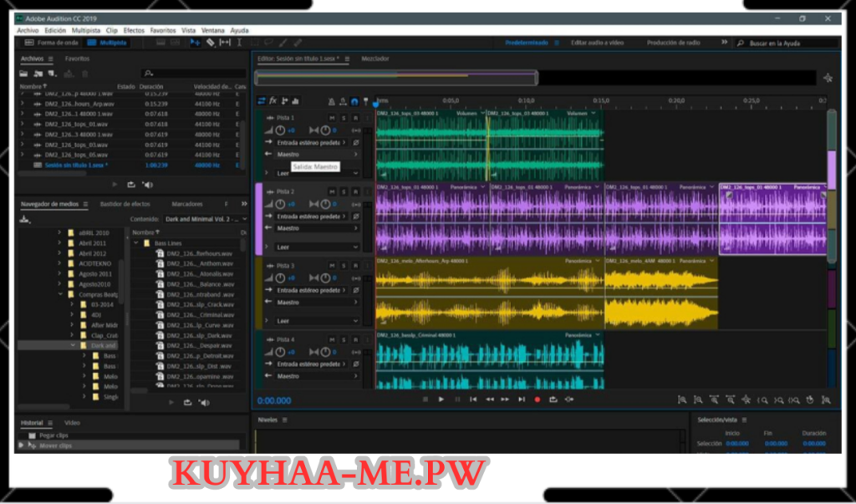Click the media browser shortcuts icon
Viewport: 856px width, 504px height.
coord(24,220)
